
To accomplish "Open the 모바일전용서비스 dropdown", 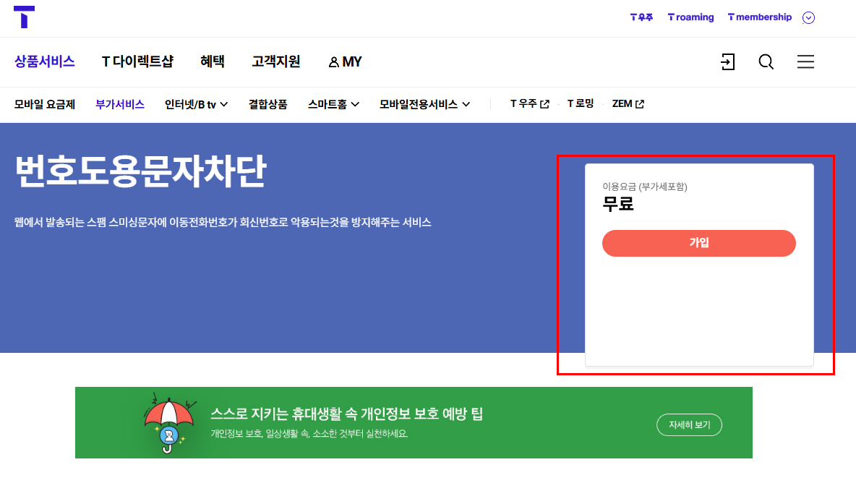I will 424,103.
